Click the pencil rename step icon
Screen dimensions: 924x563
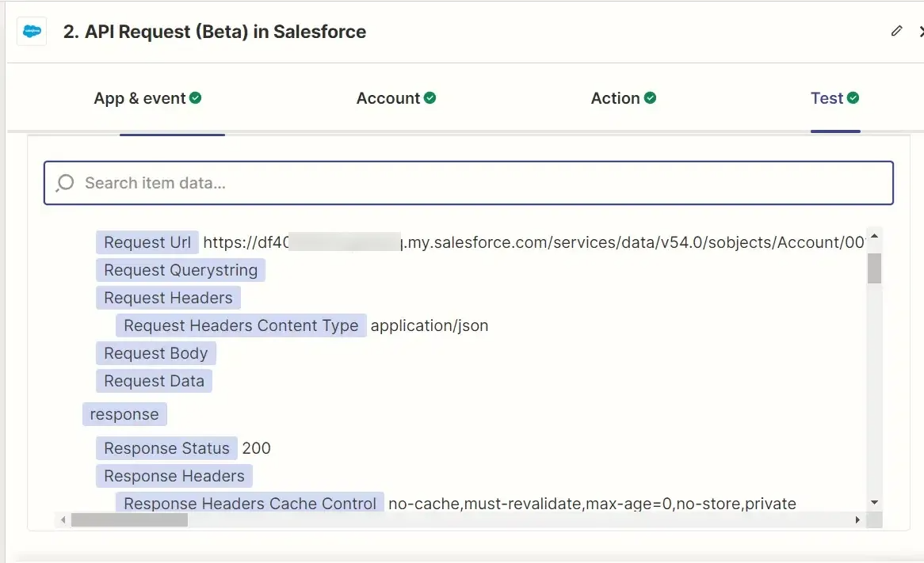click(896, 31)
